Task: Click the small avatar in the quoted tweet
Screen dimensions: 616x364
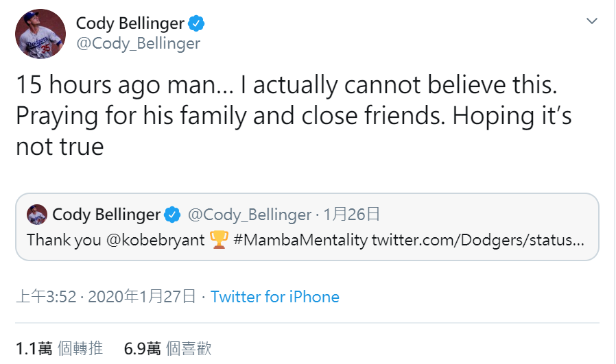Action: (37, 215)
